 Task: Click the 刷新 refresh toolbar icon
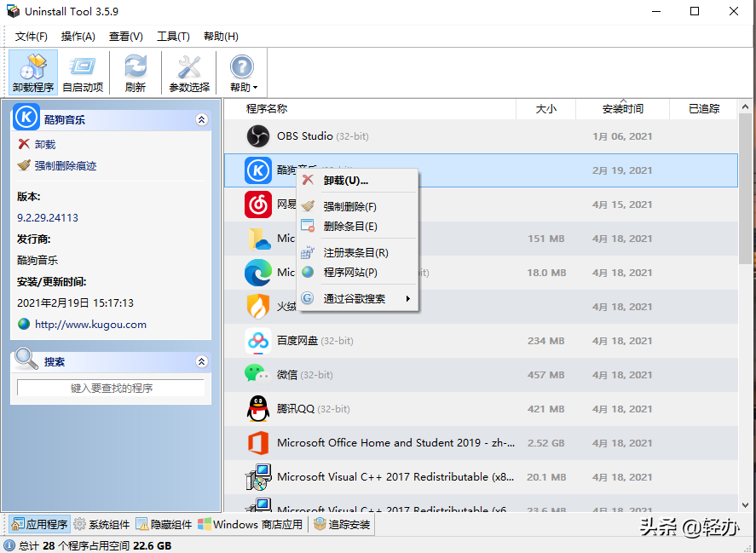pos(136,72)
